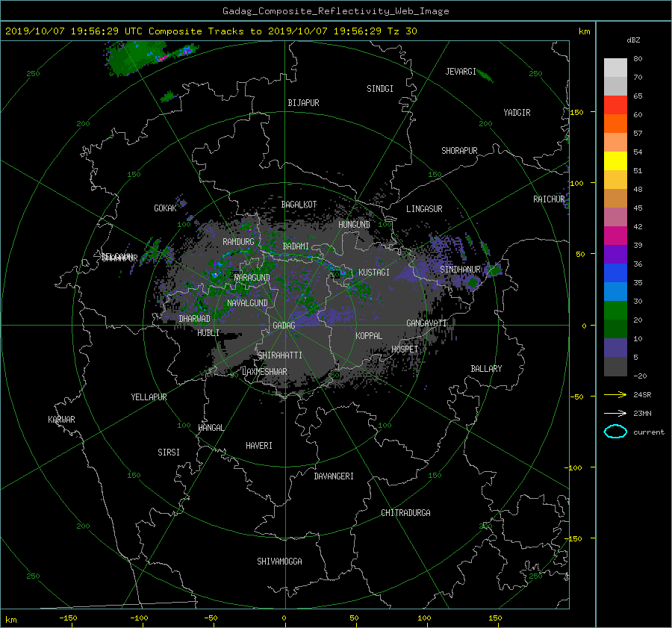The image size is (672, 628).
Task: Click the RAICHUR city label
Action: 549,199
